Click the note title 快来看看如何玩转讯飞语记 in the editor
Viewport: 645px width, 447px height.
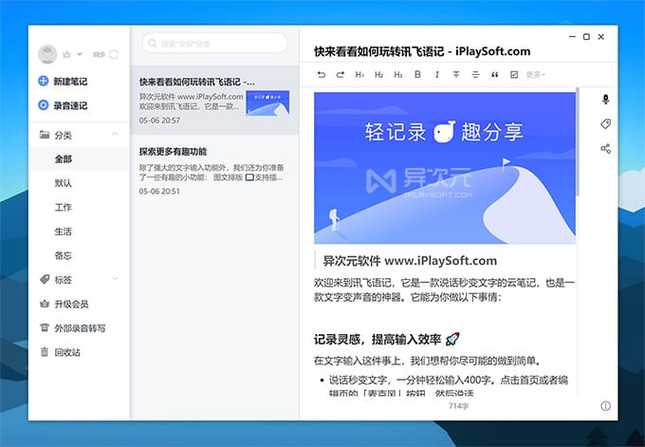[x=422, y=51]
